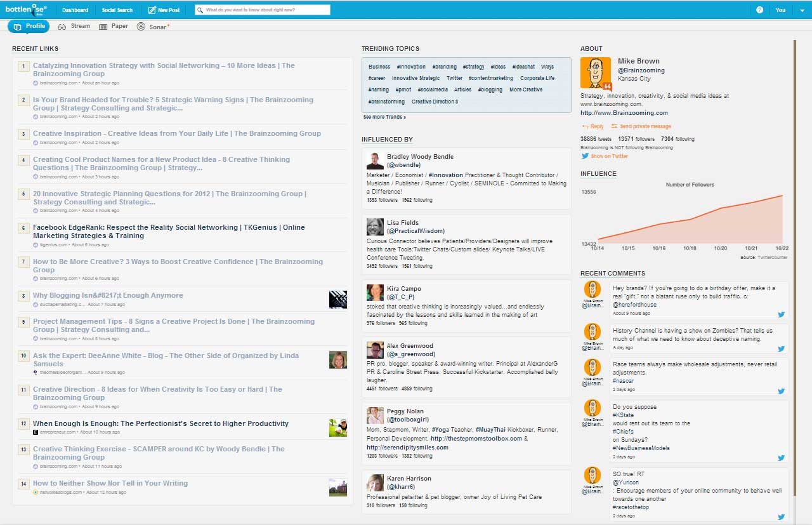812x525 pixels.
Task: Click Alex Greenwood's avatar
Action: [x=375, y=350]
